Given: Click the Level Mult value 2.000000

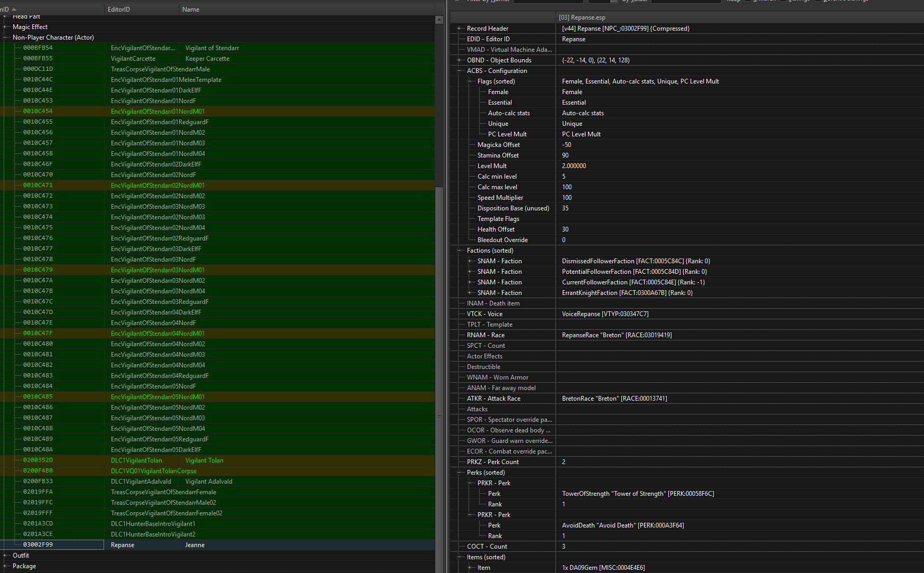Looking at the screenshot, I should pyautogui.click(x=574, y=166).
